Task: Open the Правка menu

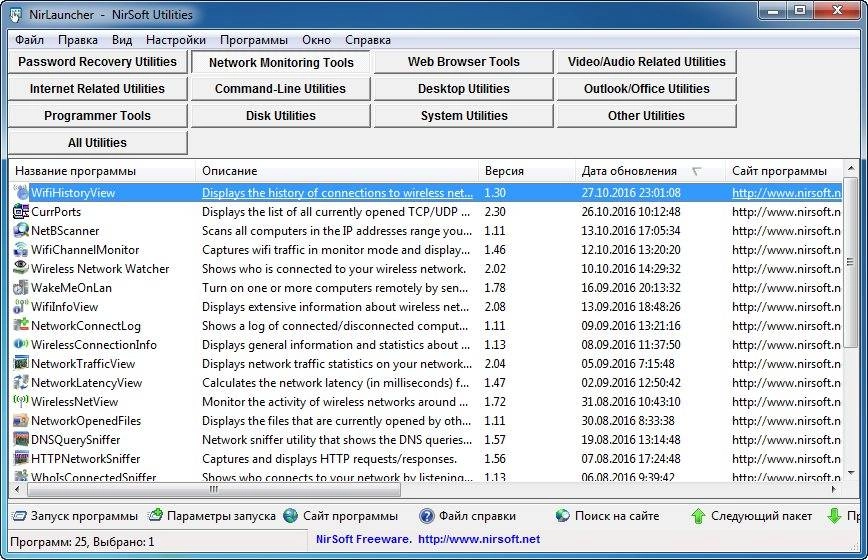Action: (78, 40)
